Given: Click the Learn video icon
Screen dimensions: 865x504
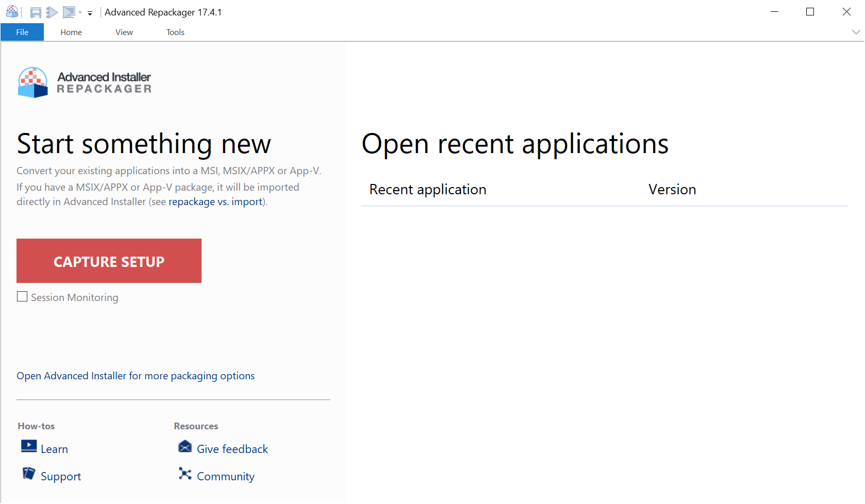Looking at the screenshot, I should tap(29, 446).
